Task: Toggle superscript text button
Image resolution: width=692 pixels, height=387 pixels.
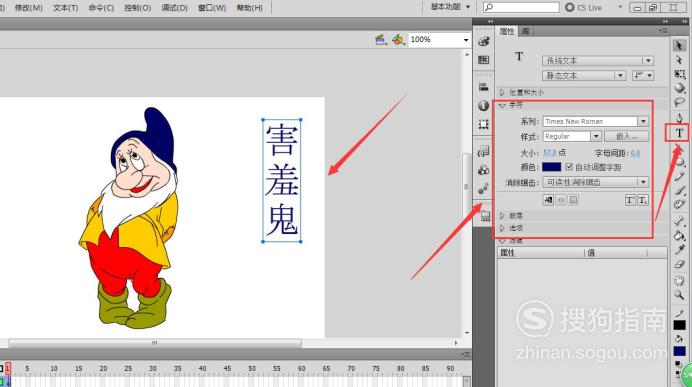Action: pos(630,200)
